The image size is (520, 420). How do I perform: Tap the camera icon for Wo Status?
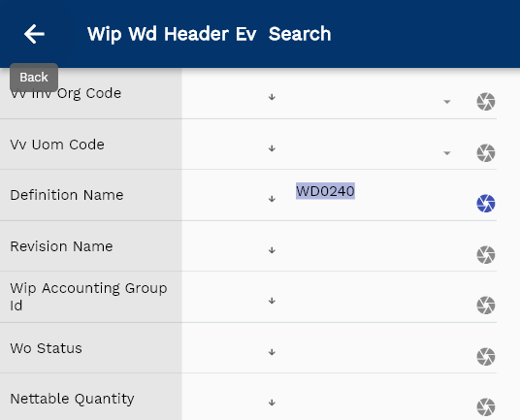coord(486,356)
